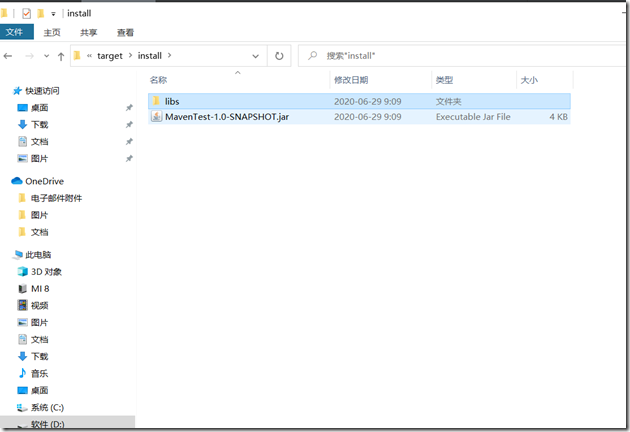The image size is (630, 432).
Task: Expand the chevron after install breadcrumb
Action: tap(169, 55)
